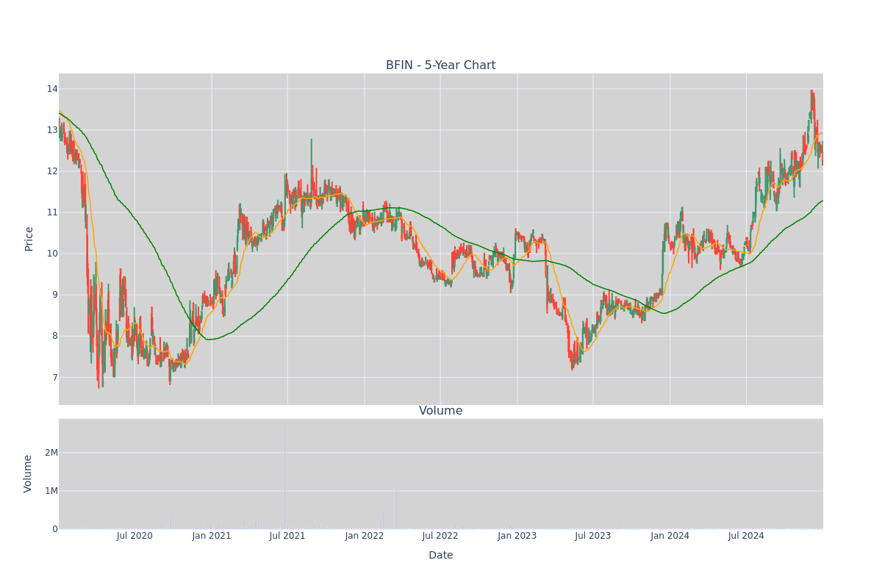Image resolution: width=882 pixels, height=588 pixels.
Task: Click the "Jul 2023" date tick
Action: point(593,536)
